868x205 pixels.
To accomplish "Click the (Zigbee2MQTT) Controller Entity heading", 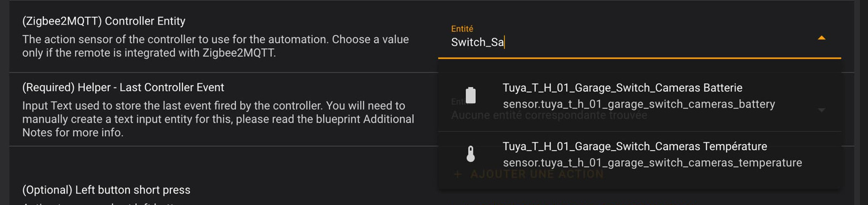I will [x=104, y=21].
